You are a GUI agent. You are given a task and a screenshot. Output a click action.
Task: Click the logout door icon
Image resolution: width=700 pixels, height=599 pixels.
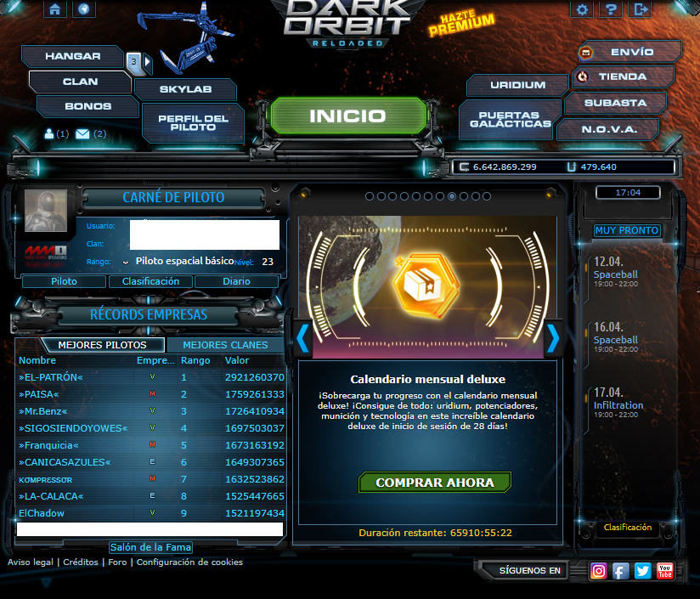click(x=641, y=9)
